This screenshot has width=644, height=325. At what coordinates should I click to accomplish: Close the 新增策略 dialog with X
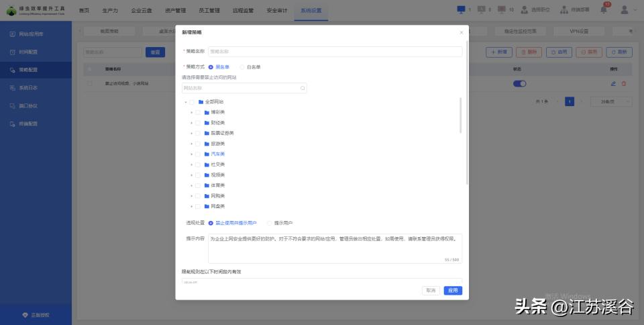462,32
